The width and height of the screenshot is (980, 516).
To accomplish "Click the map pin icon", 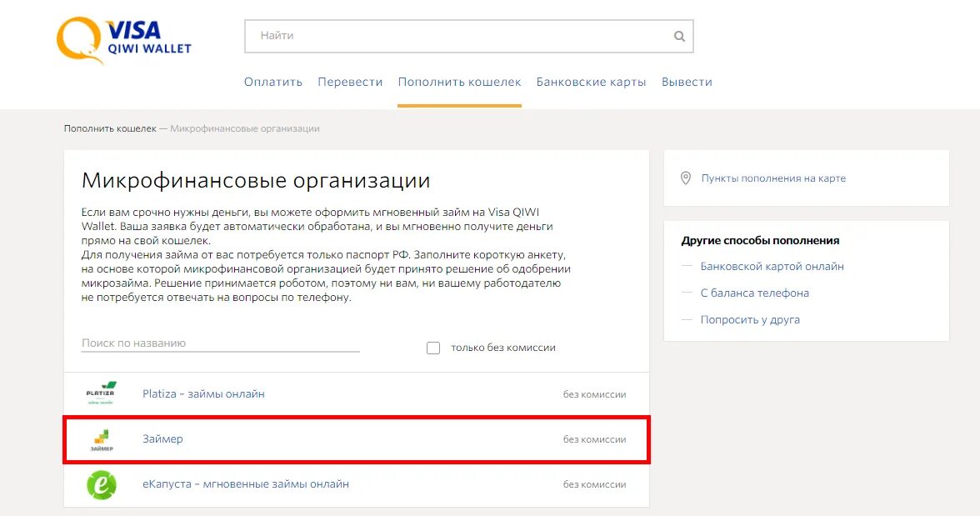I will pyautogui.click(x=686, y=178).
